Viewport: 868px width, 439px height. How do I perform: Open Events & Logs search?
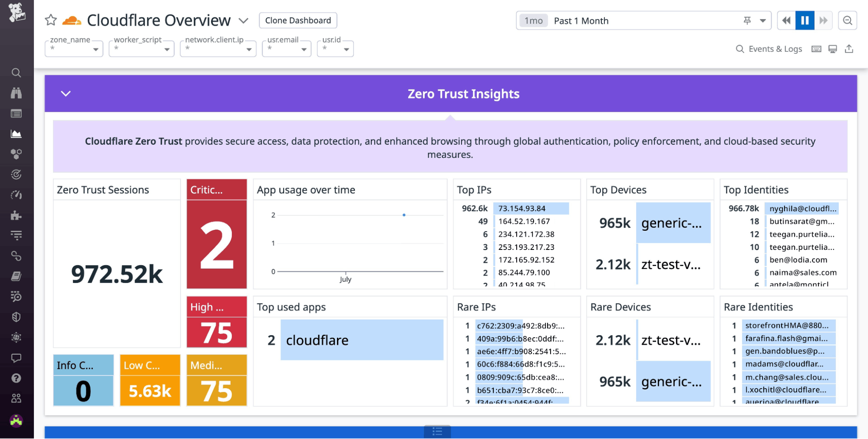pyautogui.click(x=769, y=49)
